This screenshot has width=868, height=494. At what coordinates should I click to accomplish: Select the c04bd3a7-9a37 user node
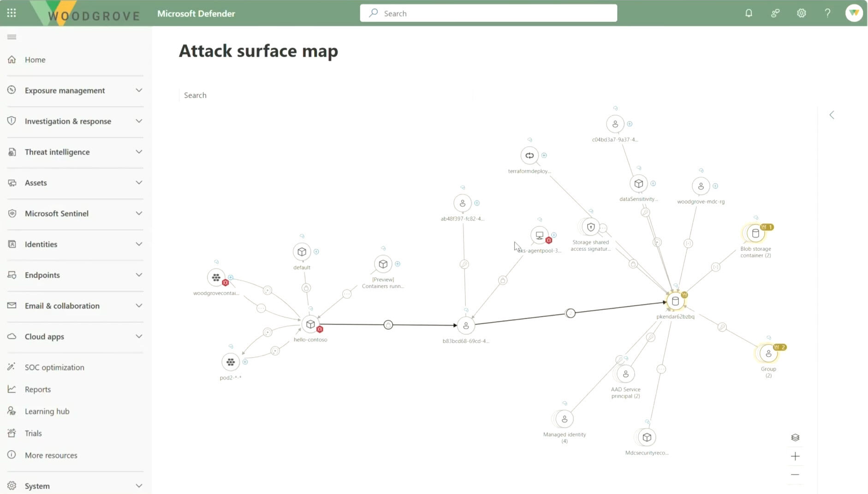(x=615, y=124)
